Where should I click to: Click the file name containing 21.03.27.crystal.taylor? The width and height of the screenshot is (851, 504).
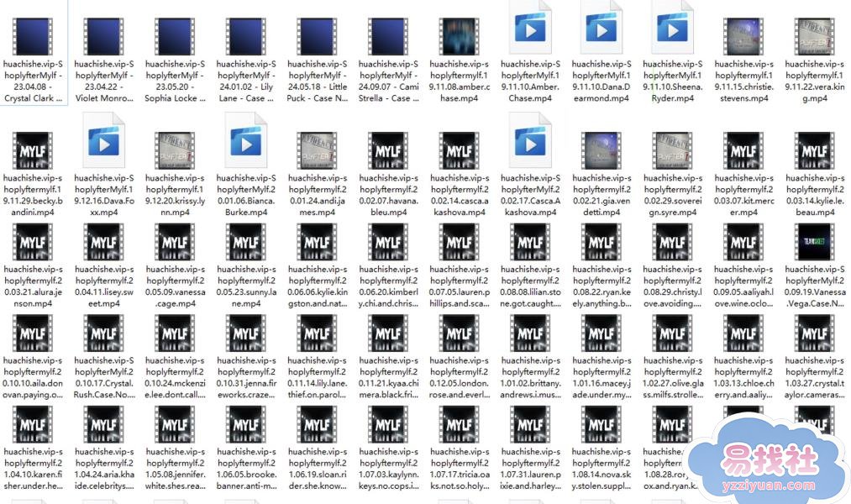coord(815,377)
